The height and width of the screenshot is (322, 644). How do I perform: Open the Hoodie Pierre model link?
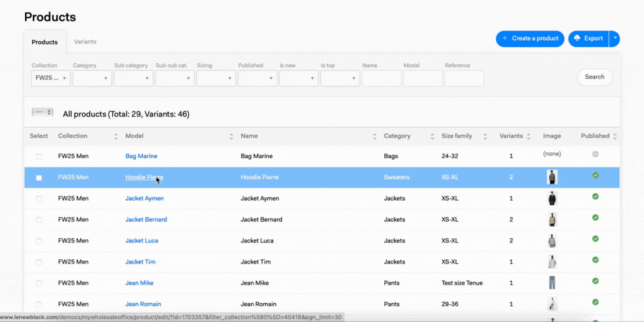144,177
